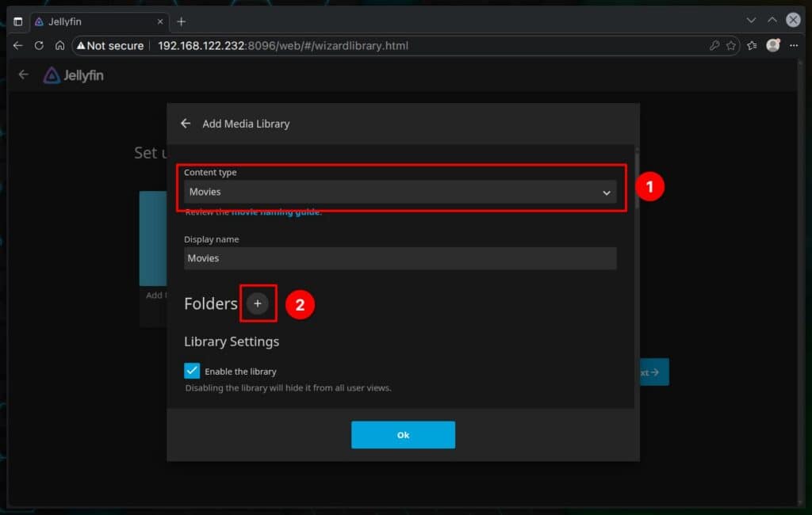Viewport: 812px width, 515px height.
Task: Open the browser three-dot settings menu
Action: 793,46
